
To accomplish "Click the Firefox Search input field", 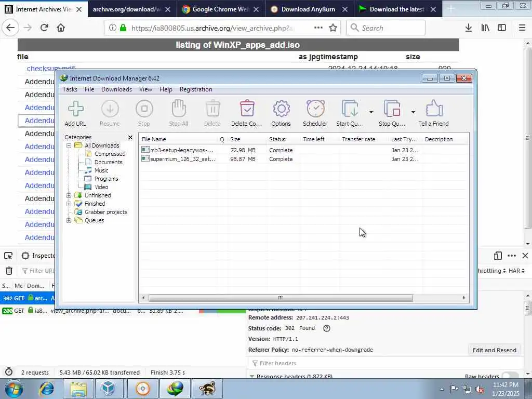I will (385, 28).
